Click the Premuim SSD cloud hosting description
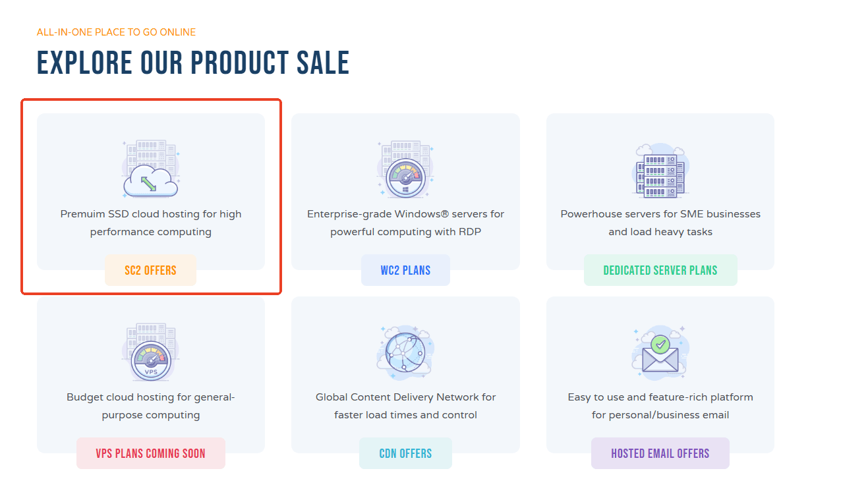868x502 pixels. point(151,223)
